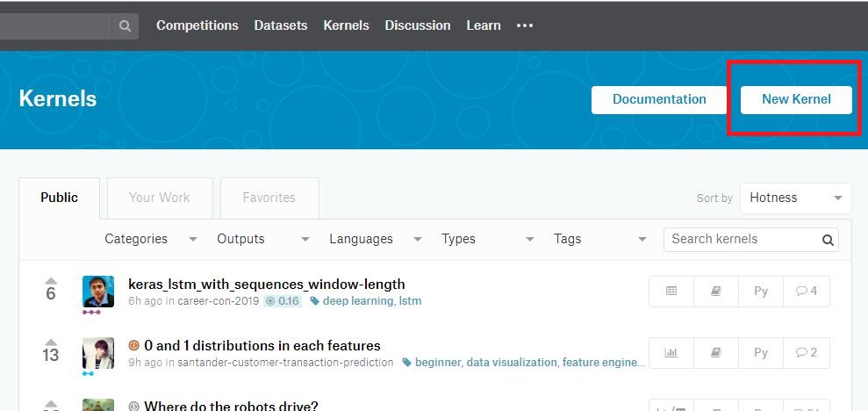Screen dimensions: 868x411
Task: Upvote the 0 and 1 distributions kernel
Action: coord(50,342)
